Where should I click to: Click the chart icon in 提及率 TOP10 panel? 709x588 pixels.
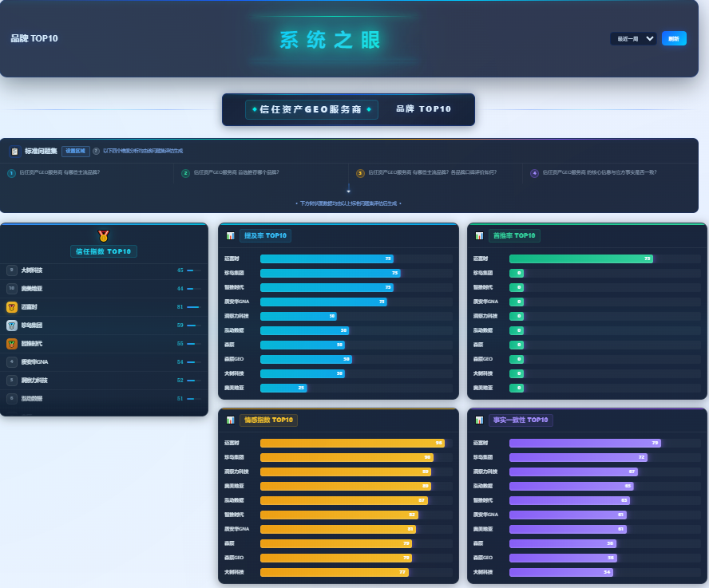point(230,235)
